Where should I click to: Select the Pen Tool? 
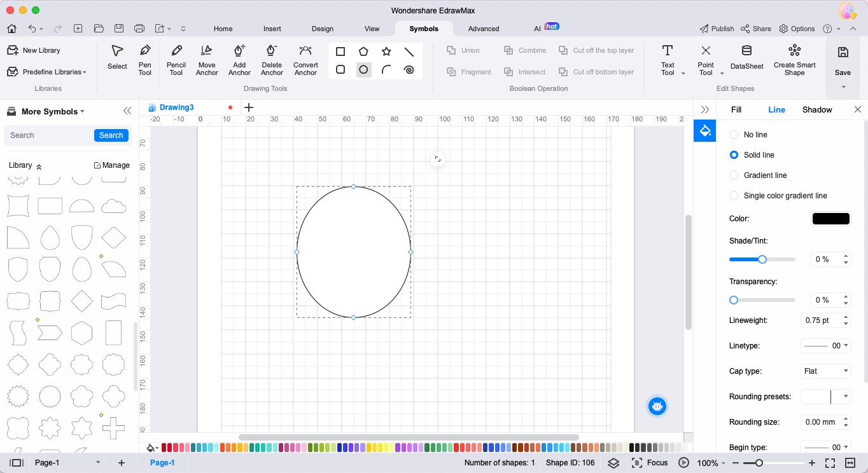[145, 60]
